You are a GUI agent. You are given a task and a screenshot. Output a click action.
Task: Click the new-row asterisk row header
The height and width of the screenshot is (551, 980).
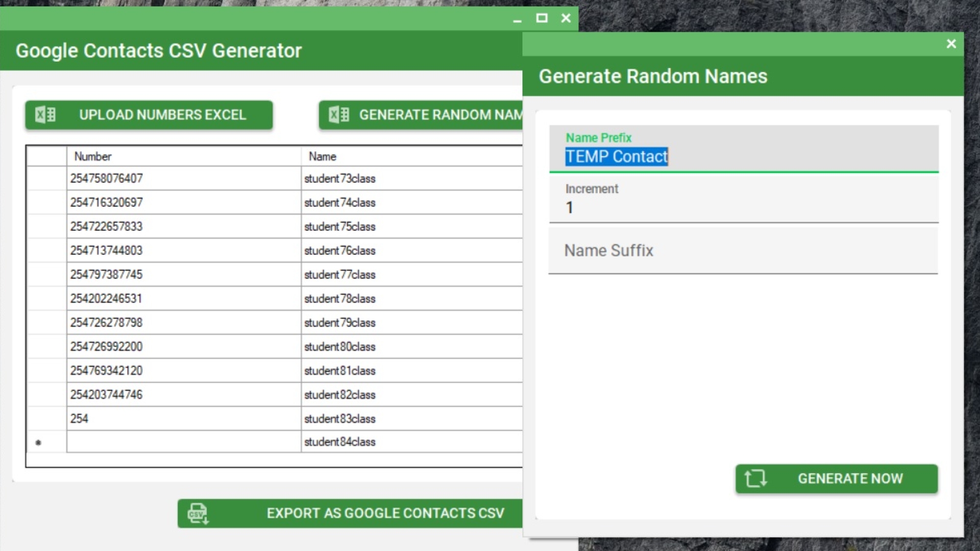(47, 442)
